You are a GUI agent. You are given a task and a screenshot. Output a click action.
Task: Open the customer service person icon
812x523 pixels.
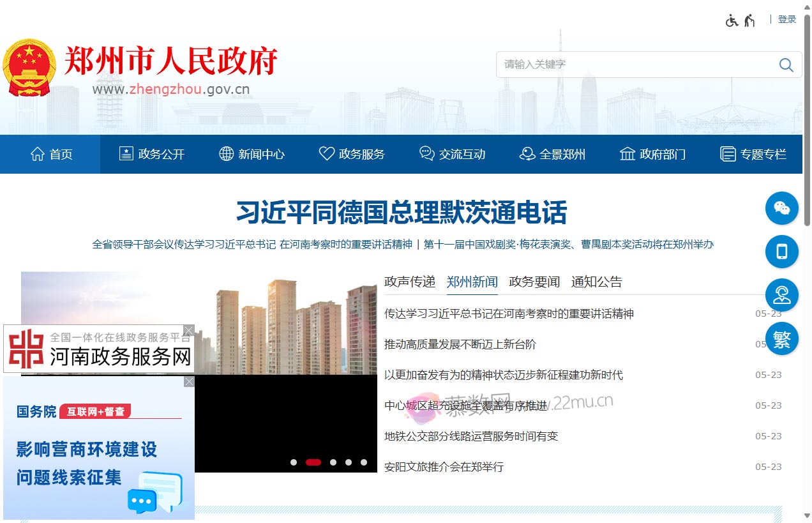(781, 295)
